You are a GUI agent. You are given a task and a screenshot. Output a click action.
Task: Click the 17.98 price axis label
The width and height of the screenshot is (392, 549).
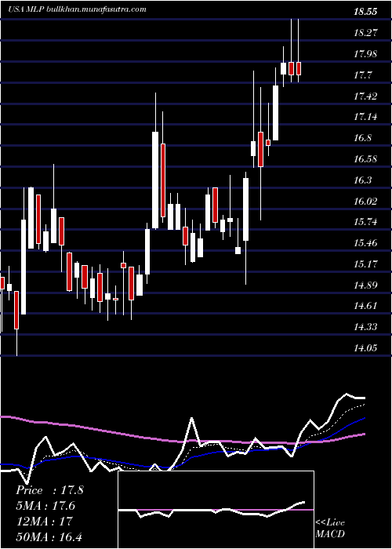click(x=365, y=54)
